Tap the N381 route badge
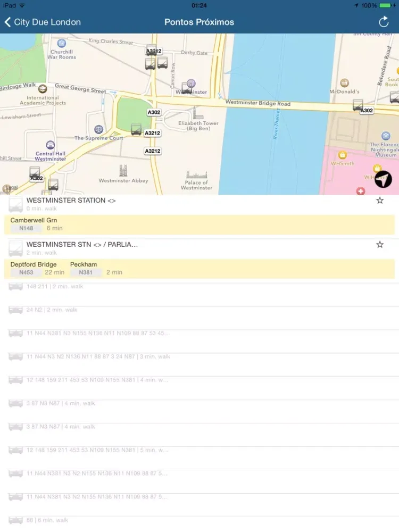Screen dimensions: 399x532 point(86,272)
